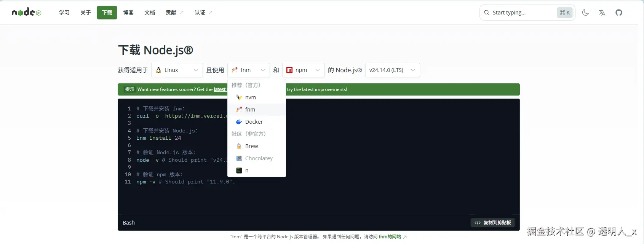Screen dimensions: 644x244
Task: Click comment '# 下载并安装 Node.js:'
Action: coord(167,131)
